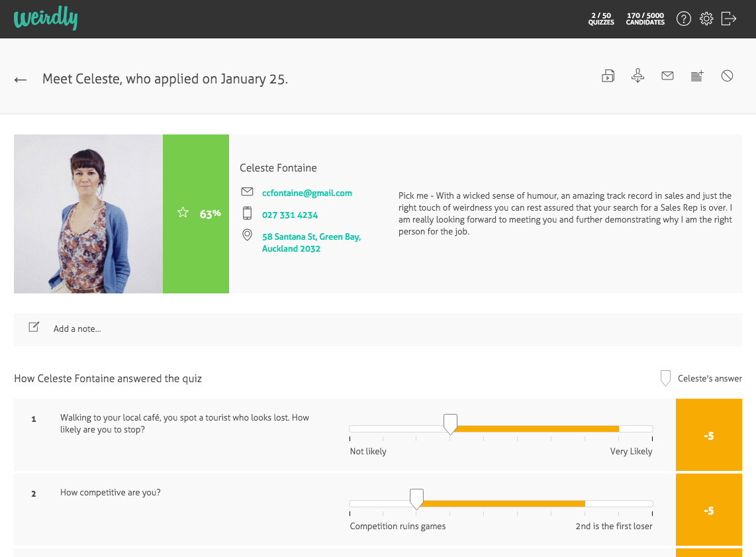Open settings via the gear icon

pyautogui.click(x=706, y=19)
